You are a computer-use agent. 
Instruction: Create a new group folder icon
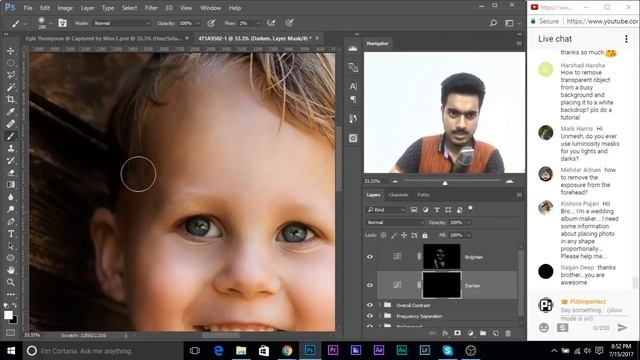[x=483, y=333]
